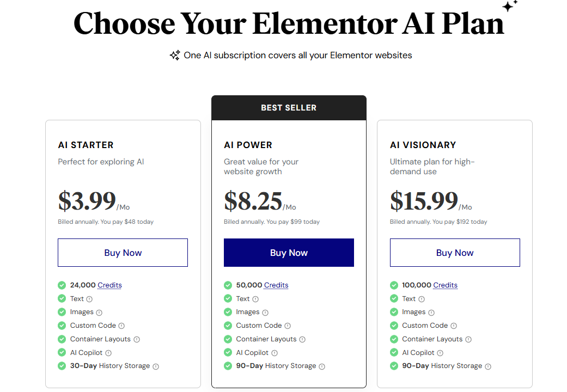Click info icon beside Images in AI Power
Image resolution: width=567 pixels, height=392 pixels.
265,313
